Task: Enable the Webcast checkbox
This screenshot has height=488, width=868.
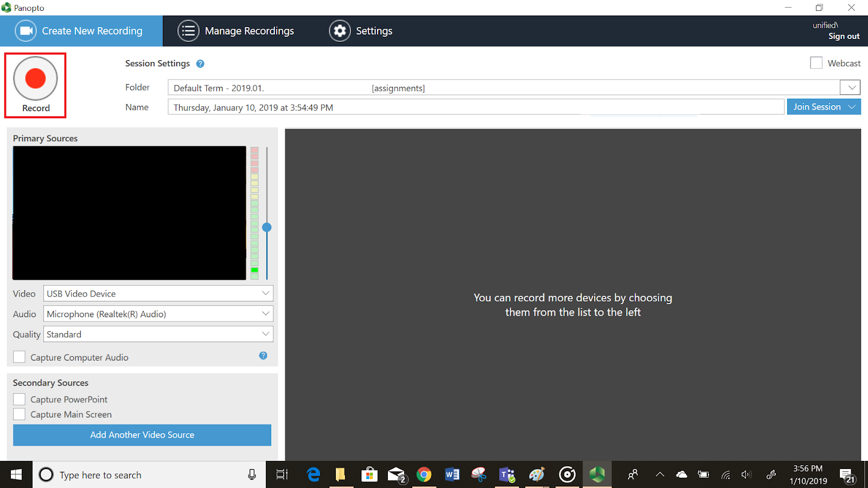Action: [x=816, y=63]
